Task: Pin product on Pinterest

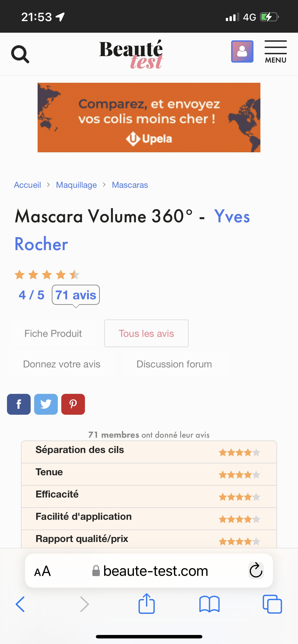Action: 73,404
